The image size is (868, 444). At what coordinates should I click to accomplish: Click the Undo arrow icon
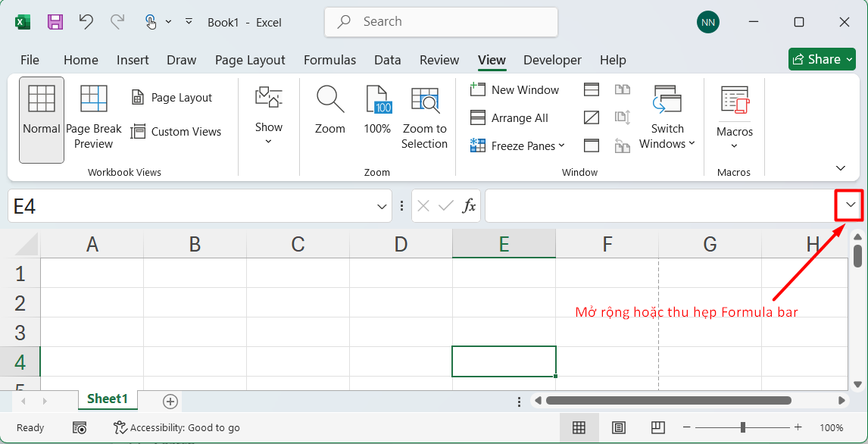(x=86, y=22)
